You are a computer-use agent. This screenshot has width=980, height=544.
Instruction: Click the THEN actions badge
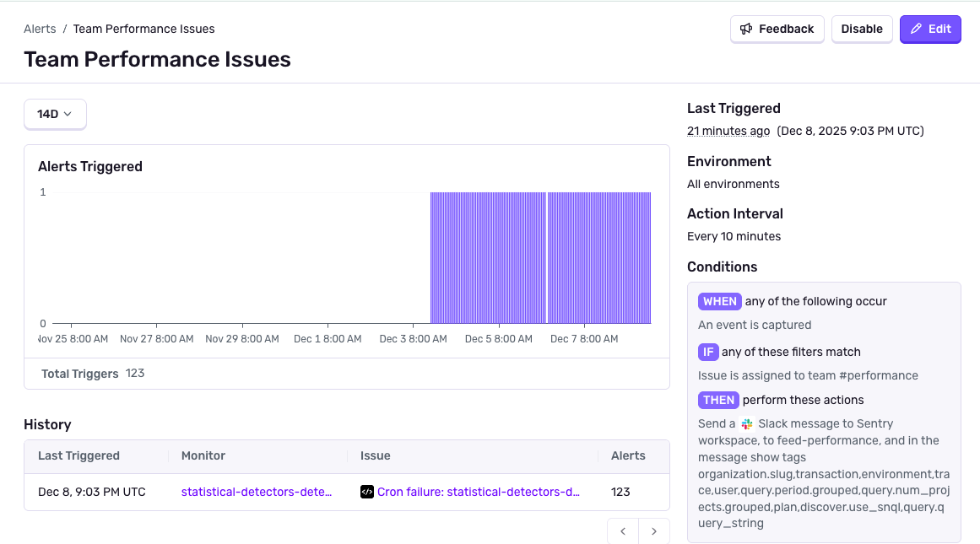tap(718, 400)
